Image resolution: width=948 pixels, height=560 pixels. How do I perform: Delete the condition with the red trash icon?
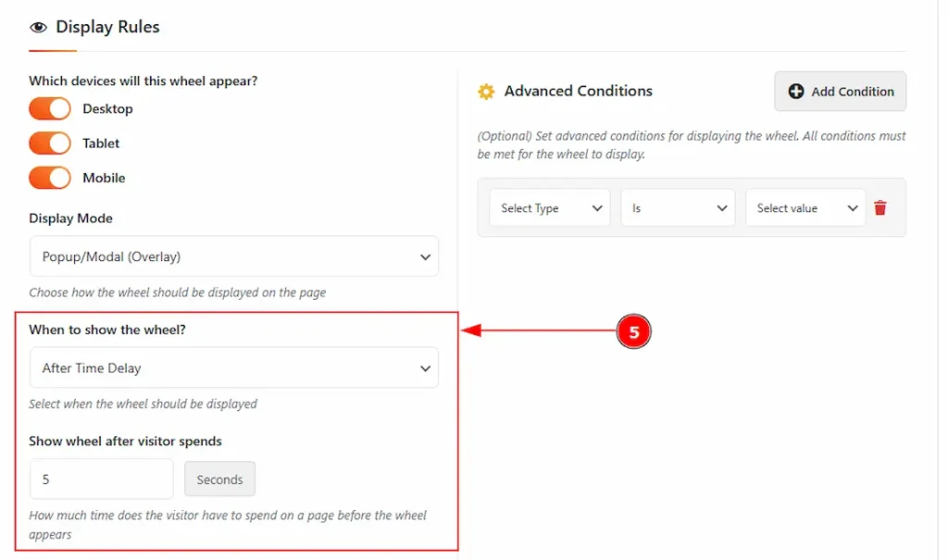coord(880,208)
